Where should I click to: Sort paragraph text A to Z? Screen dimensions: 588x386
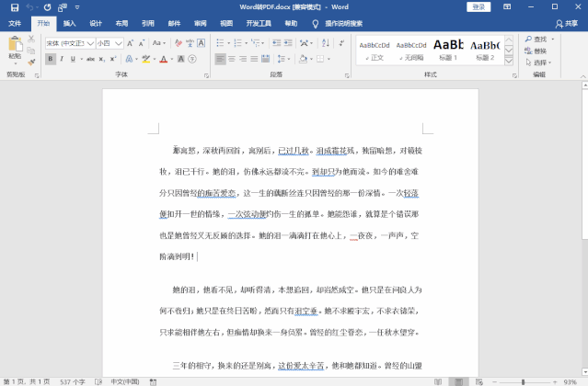[326, 43]
